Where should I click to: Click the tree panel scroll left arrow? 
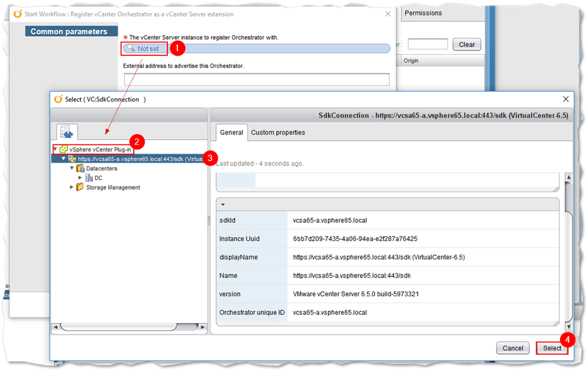pyautogui.click(x=55, y=327)
